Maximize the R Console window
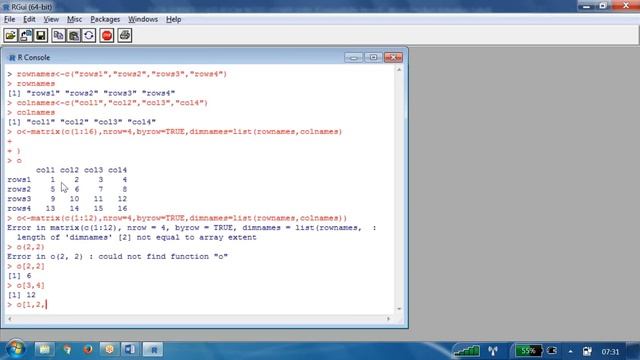Image resolution: width=640 pixels, height=360 pixels. [373, 58]
